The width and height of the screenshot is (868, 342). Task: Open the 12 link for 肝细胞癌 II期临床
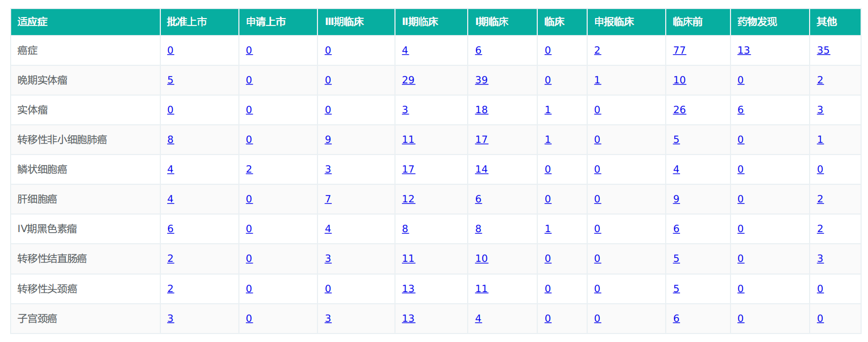(x=408, y=199)
